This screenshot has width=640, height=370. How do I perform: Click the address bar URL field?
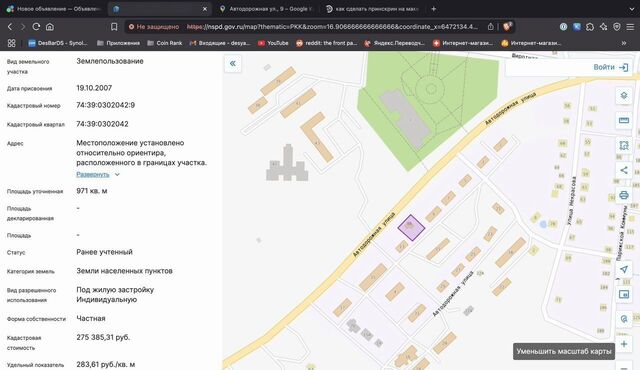[x=332, y=27]
